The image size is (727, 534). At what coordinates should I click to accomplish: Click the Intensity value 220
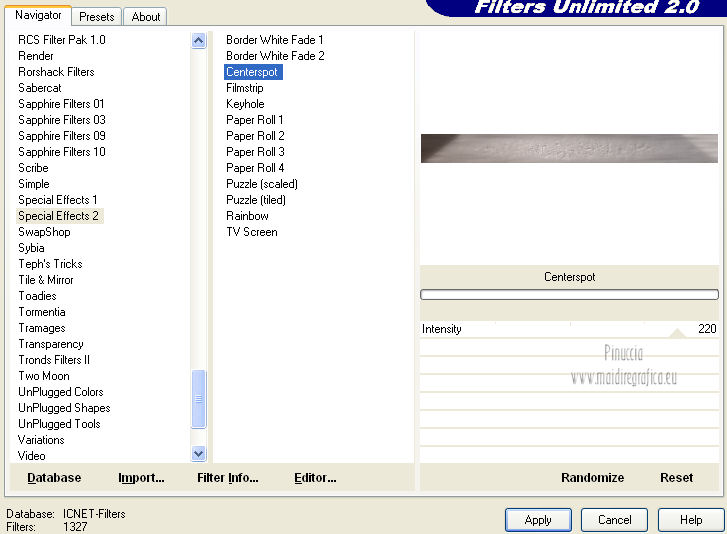click(x=707, y=329)
